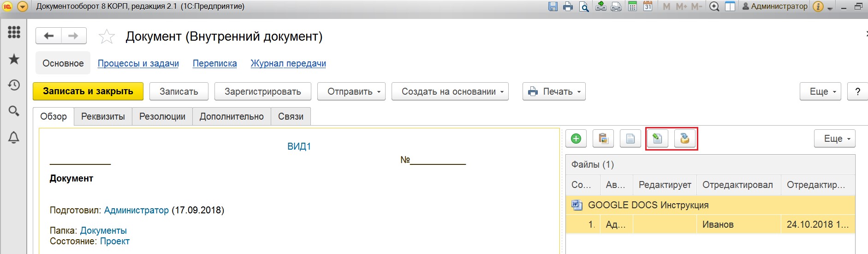Go back with left arrow button

[x=48, y=36]
